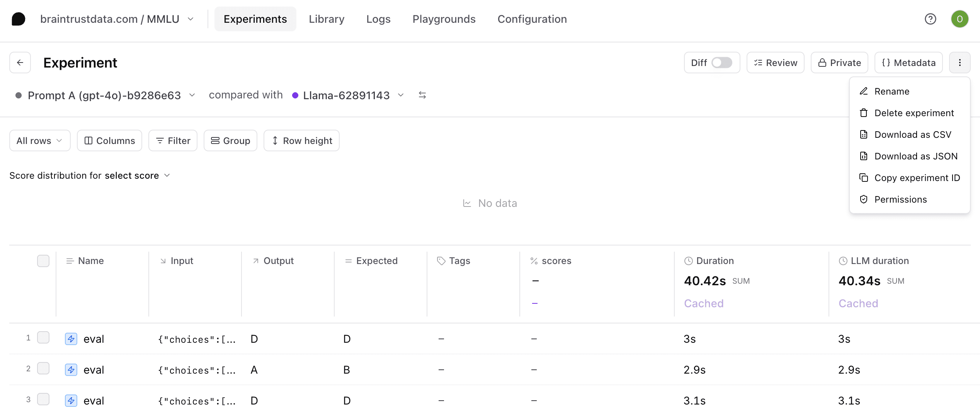Open the Metadata button

coord(909,63)
